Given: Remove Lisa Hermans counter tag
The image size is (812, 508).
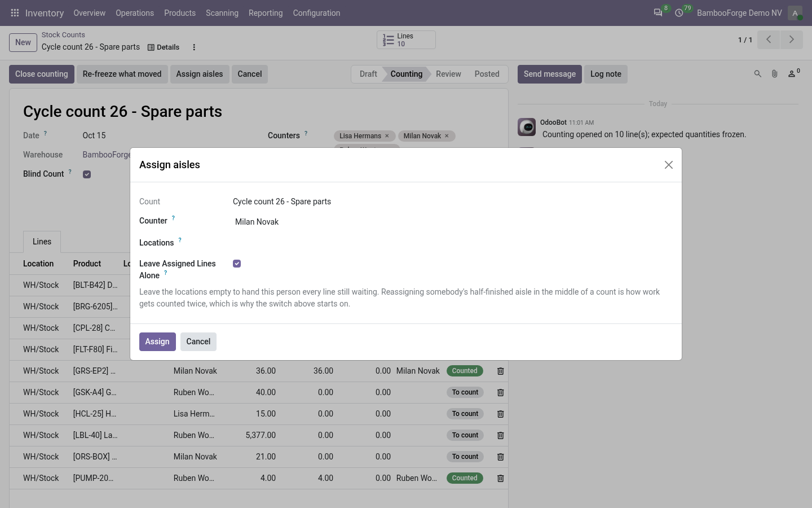Looking at the screenshot, I should coord(387,136).
